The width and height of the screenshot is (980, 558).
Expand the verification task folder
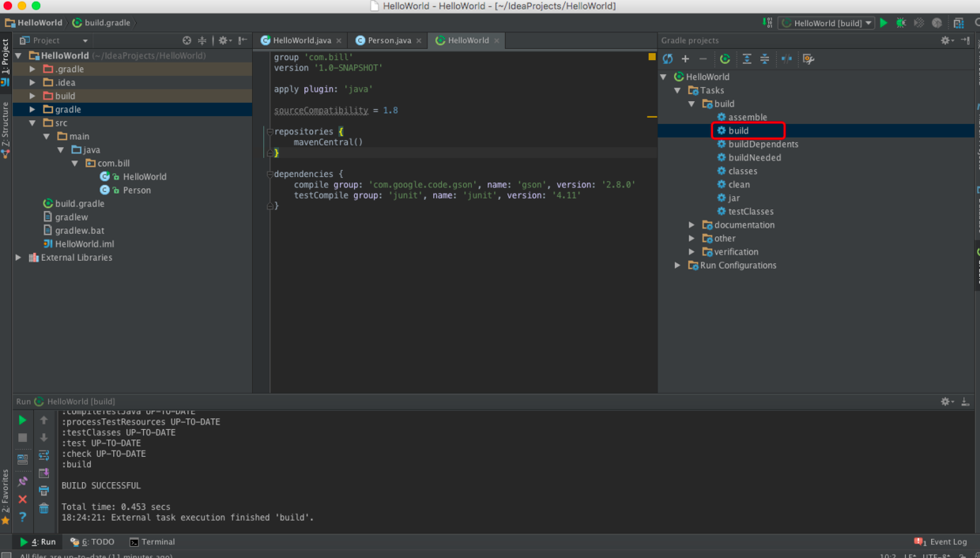(x=692, y=252)
